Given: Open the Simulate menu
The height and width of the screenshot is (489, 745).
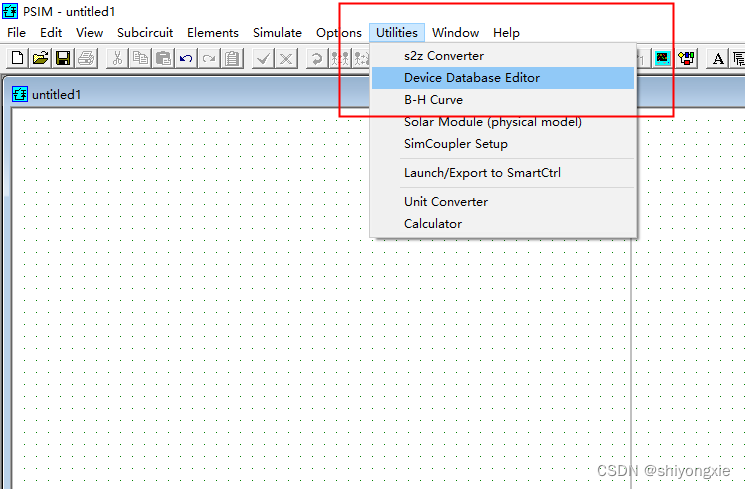Looking at the screenshot, I should point(277,33).
